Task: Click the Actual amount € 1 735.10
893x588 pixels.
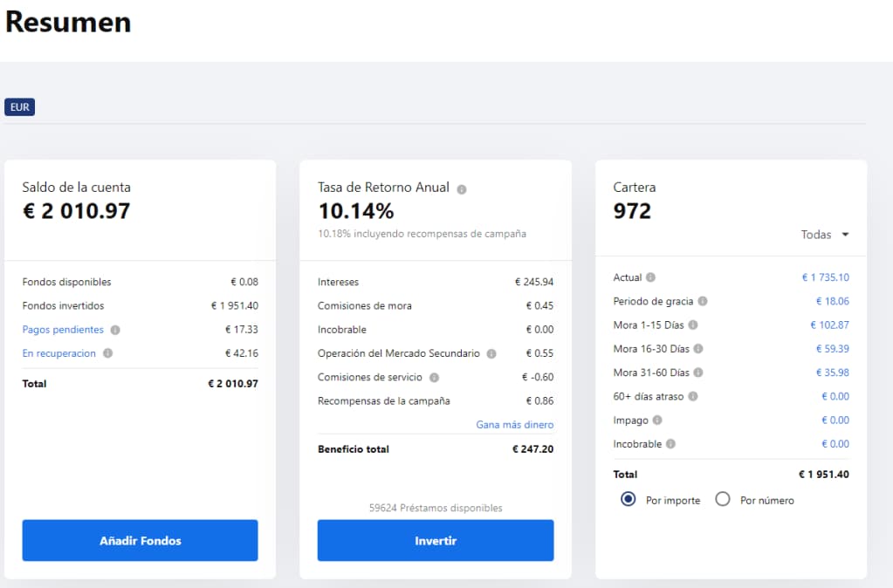Action: (x=825, y=277)
